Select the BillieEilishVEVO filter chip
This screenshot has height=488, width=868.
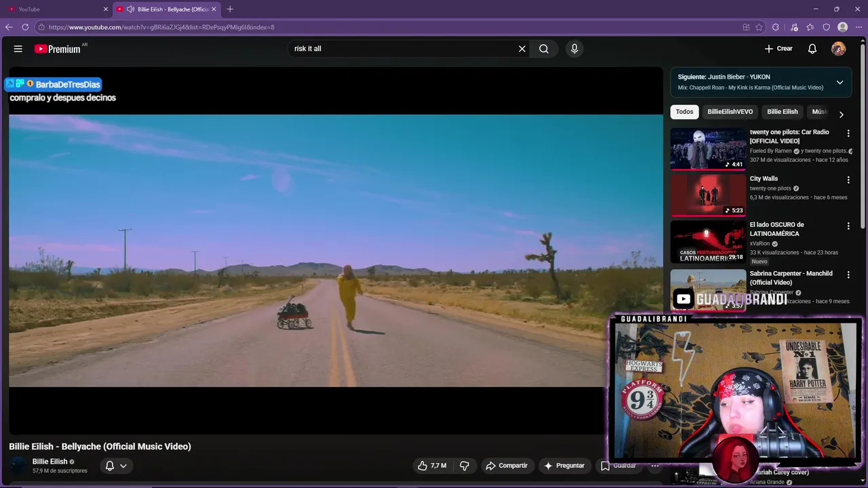point(730,112)
